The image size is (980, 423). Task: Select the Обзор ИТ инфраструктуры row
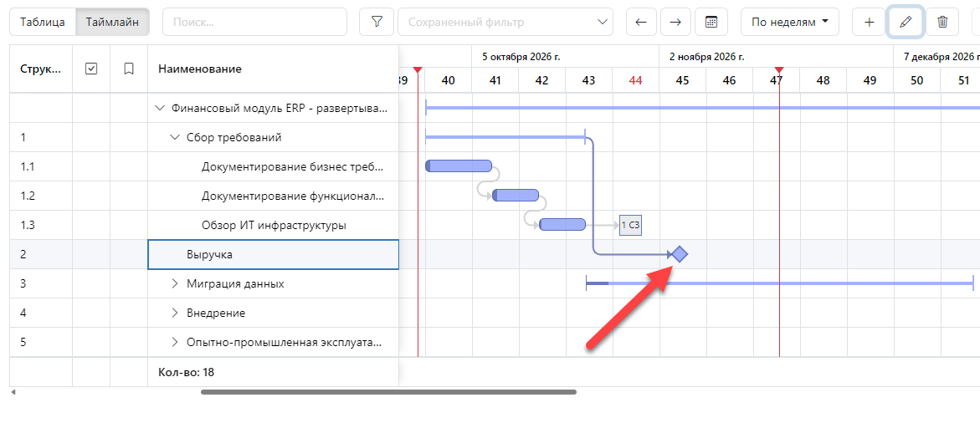[x=274, y=225]
